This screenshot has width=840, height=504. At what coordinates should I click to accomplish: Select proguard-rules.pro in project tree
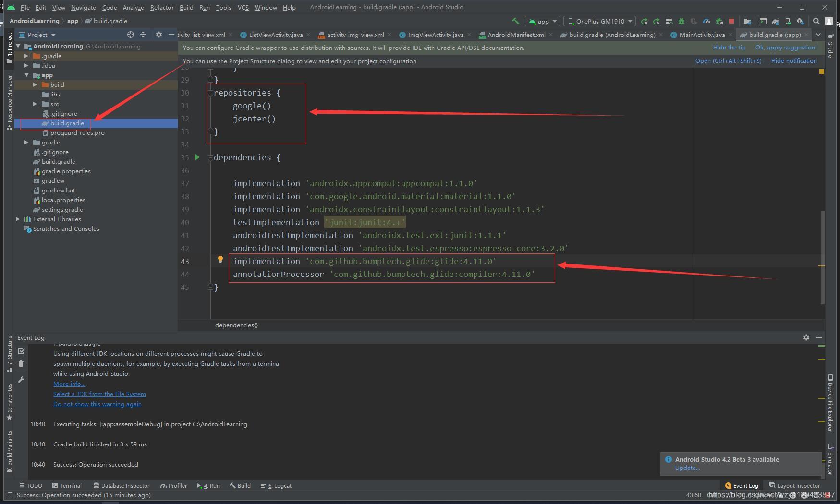click(x=77, y=132)
